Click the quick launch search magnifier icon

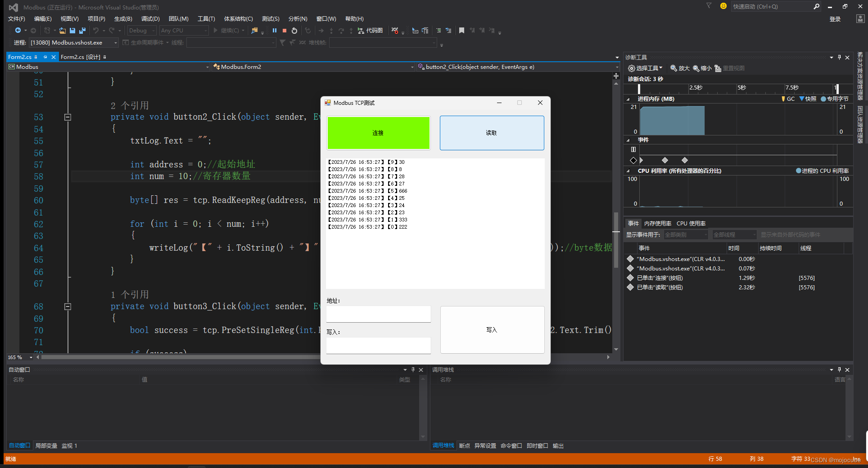816,6
